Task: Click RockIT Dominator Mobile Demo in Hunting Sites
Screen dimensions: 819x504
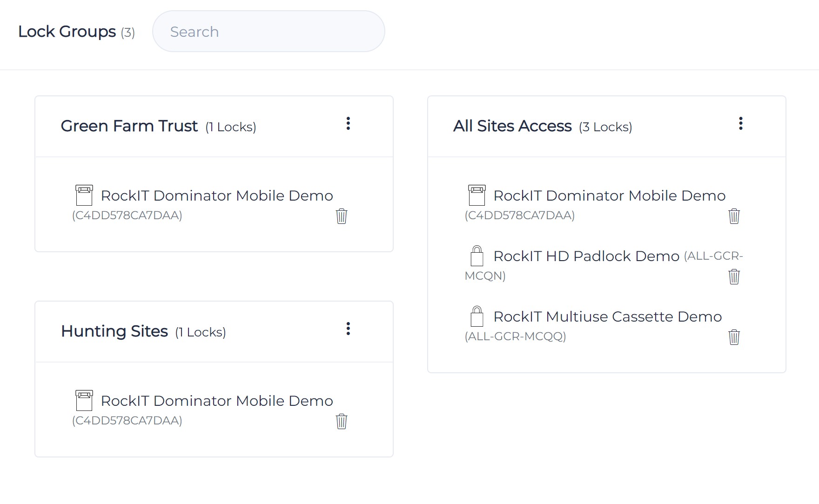Action: click(217, 401)
